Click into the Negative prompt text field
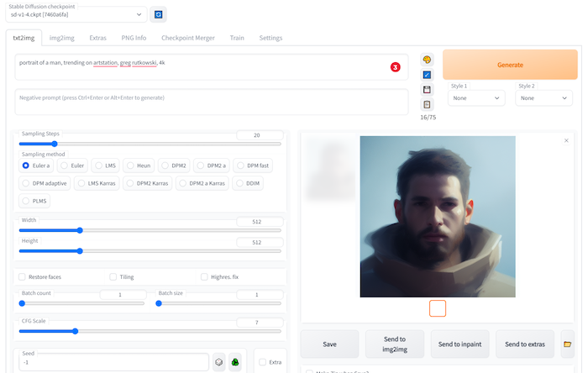The image size is (588, 373). pyautogui.click(x=210, y=103)
